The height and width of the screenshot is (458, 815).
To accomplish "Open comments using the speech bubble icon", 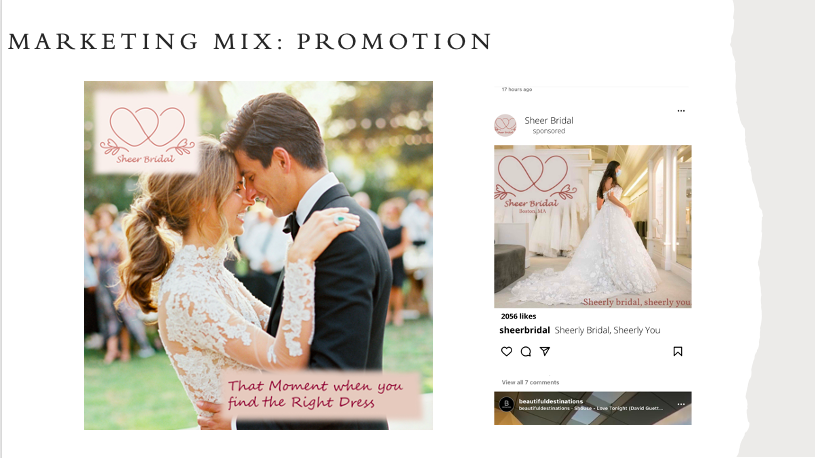I will point(525,351).
